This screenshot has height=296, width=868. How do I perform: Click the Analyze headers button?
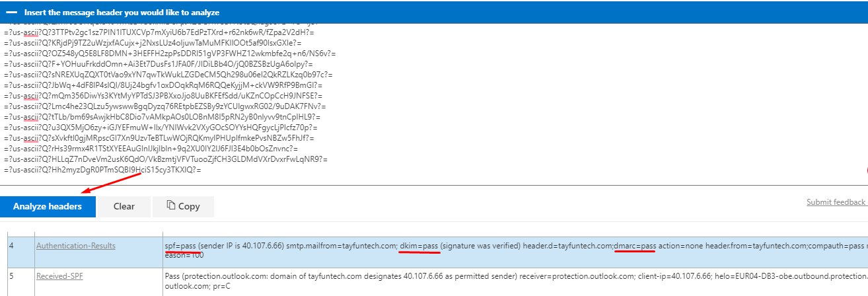[x=48, y=206]
